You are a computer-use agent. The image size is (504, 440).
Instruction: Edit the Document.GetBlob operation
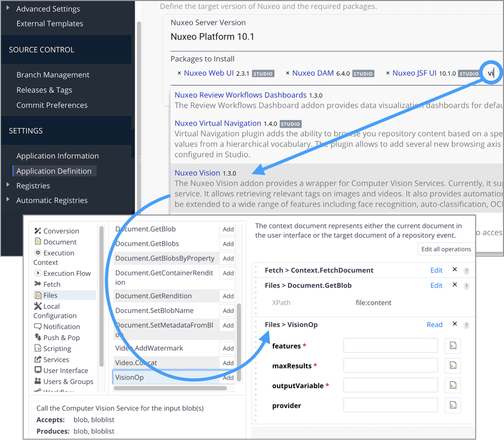436,285
